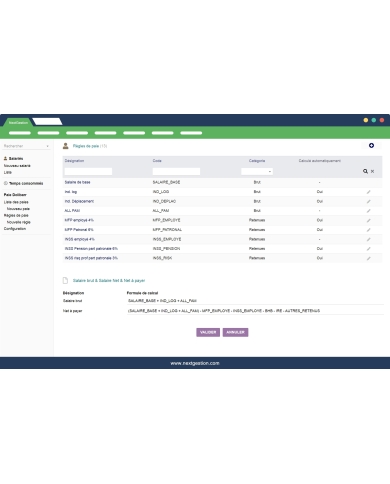Click www.nextgestion.com in the footer
This screenshot has height=484, width=390.
[195, 363]
